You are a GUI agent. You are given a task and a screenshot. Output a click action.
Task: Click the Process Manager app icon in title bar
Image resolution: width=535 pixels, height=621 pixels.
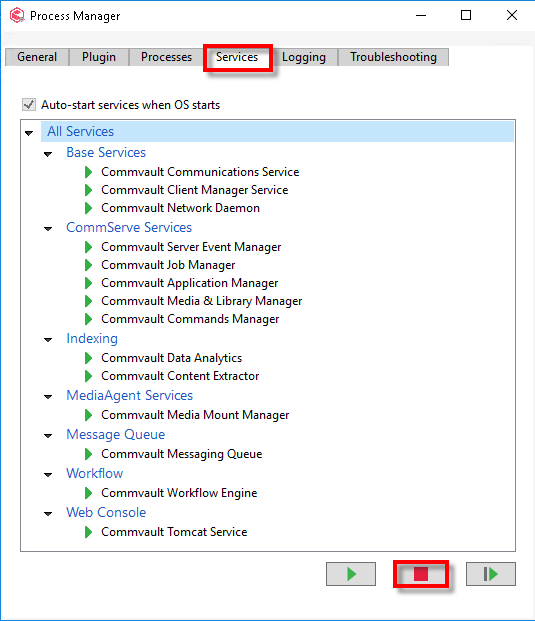(17, 15)
